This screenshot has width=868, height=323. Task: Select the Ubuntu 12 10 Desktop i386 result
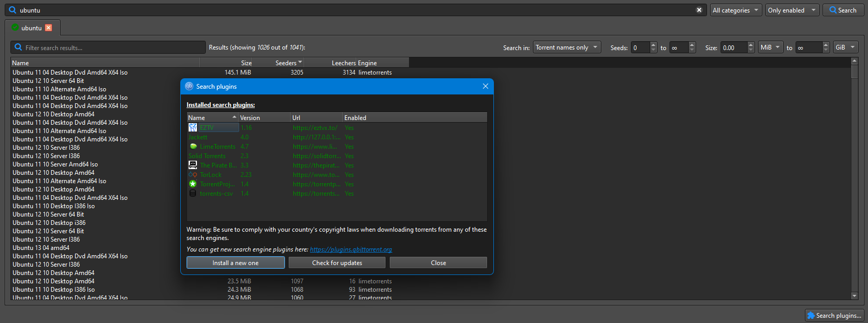tap(49, 222)
